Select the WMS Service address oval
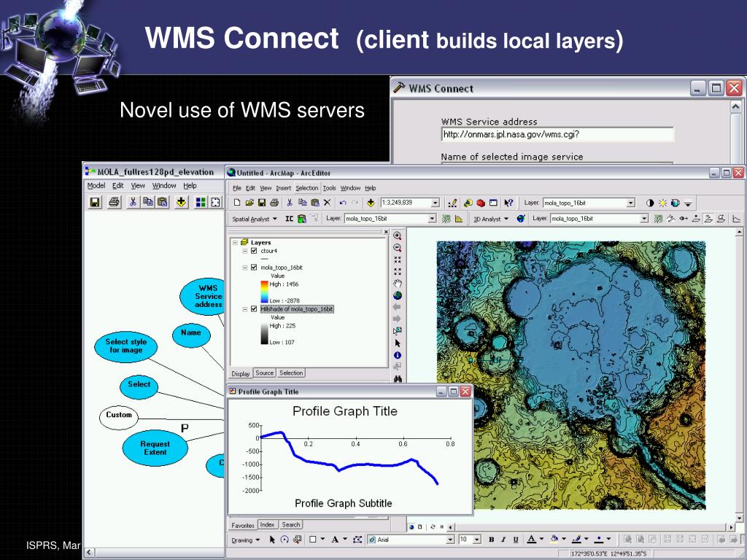Screen dimensions: 747x560 (203, 296)
